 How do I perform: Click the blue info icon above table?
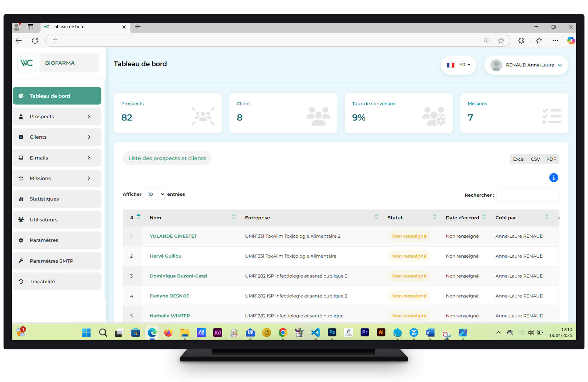[x=553, y=177]
